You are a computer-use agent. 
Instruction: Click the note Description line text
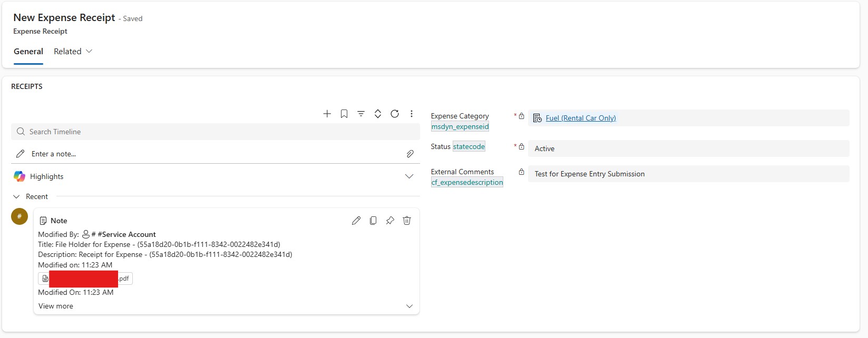point(165,254)
